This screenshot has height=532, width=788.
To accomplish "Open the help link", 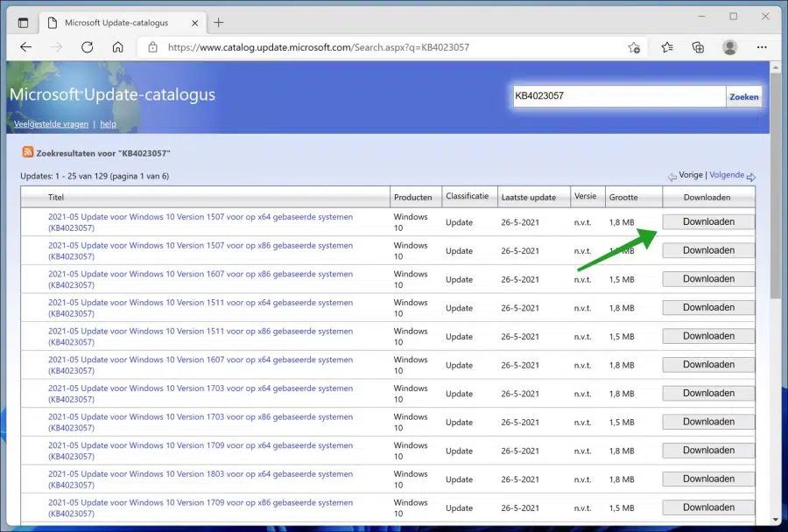I will 108,124.
